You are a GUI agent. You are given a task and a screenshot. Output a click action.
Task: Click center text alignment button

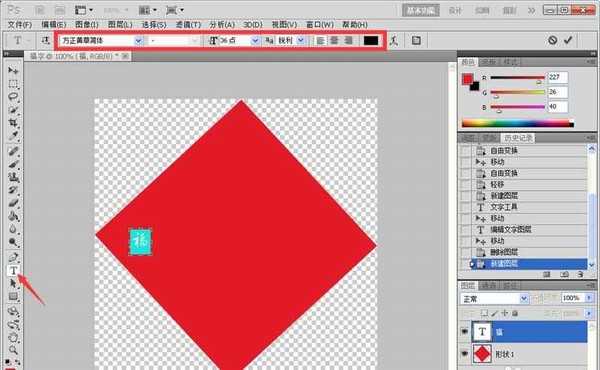pyautogui.click(x=334, y=41)
